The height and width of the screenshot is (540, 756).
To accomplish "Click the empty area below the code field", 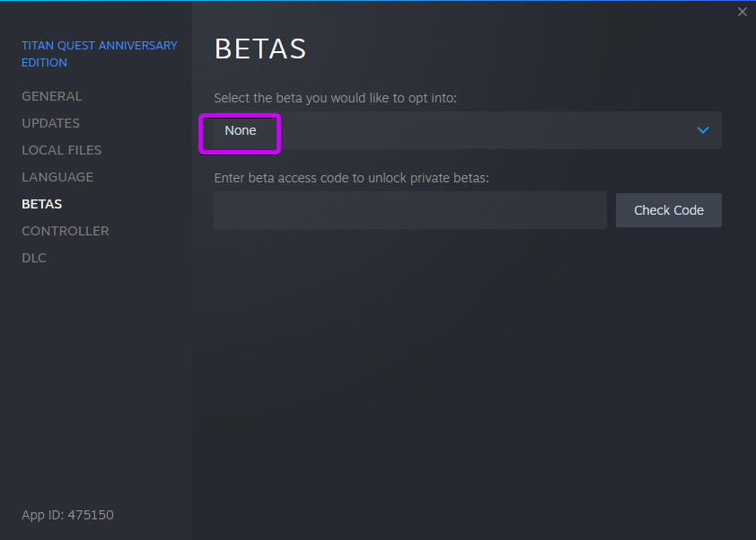I will click(x=467, y=359).
